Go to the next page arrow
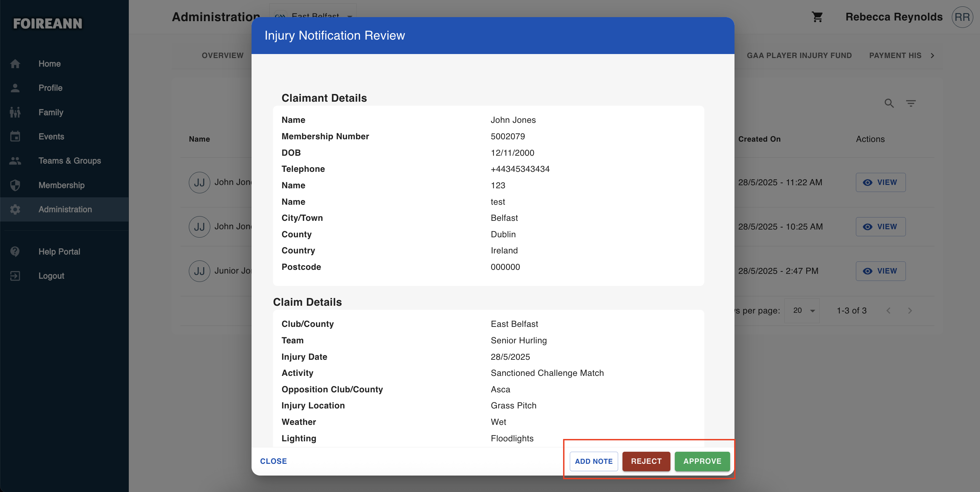Viewport: 980px width, 492px height. pos(910,311)
